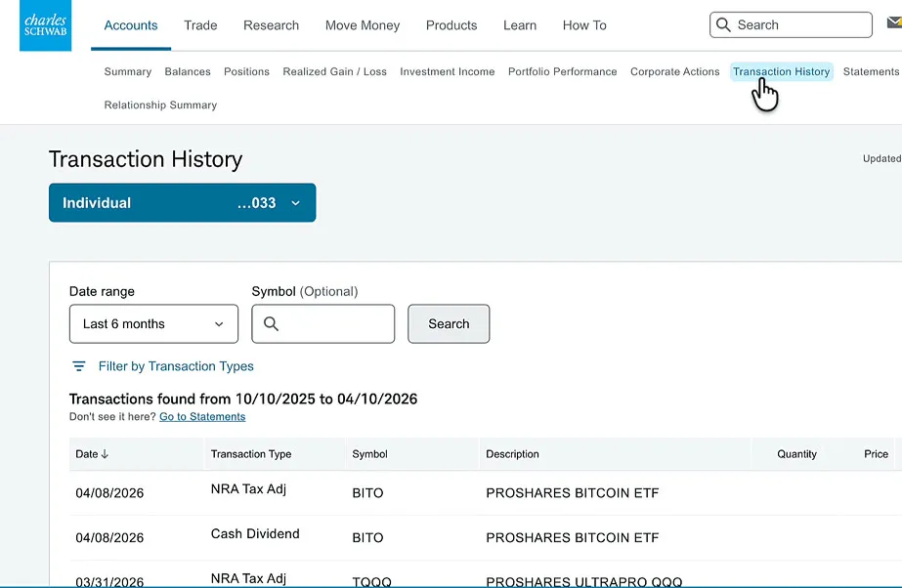Image resolution: width=902 pixels, height=588 pixels.
Task: Open the Accounts menu
Action: click(131, 25)
